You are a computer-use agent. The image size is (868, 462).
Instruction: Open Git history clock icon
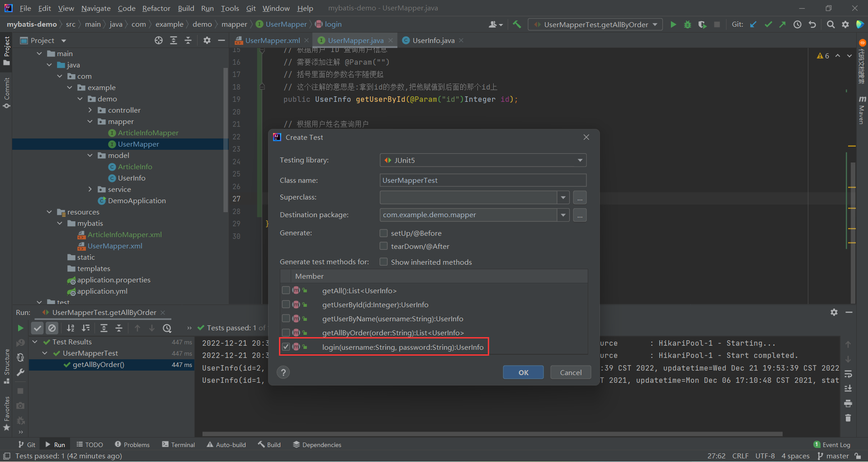797,24
